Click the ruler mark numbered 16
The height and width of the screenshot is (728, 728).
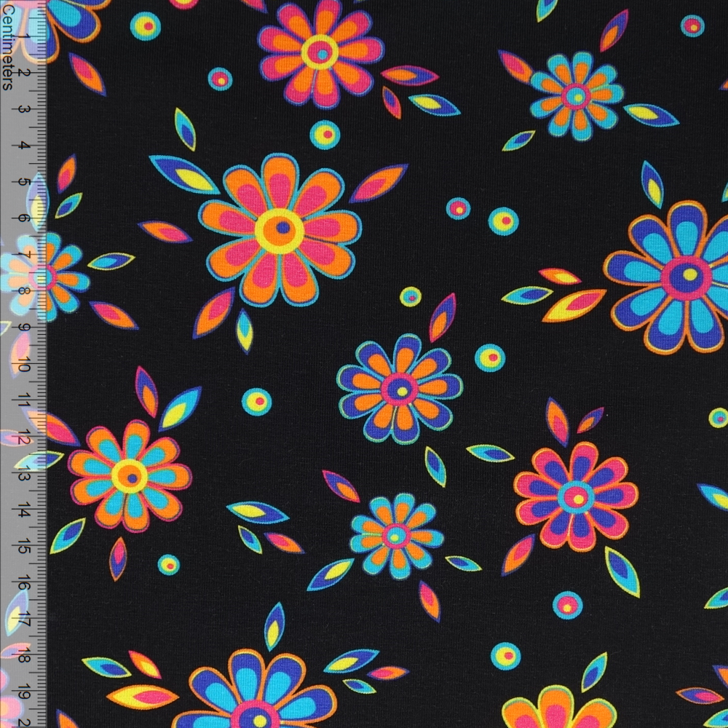[x=23, y=582]
